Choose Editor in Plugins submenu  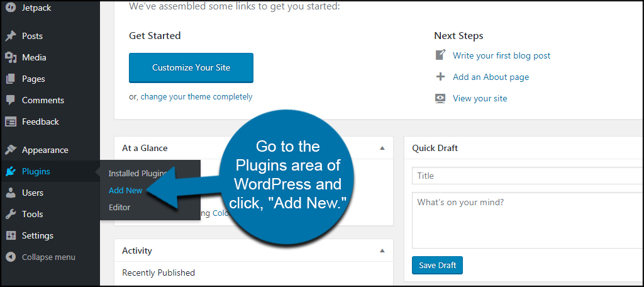pos(119,207)
